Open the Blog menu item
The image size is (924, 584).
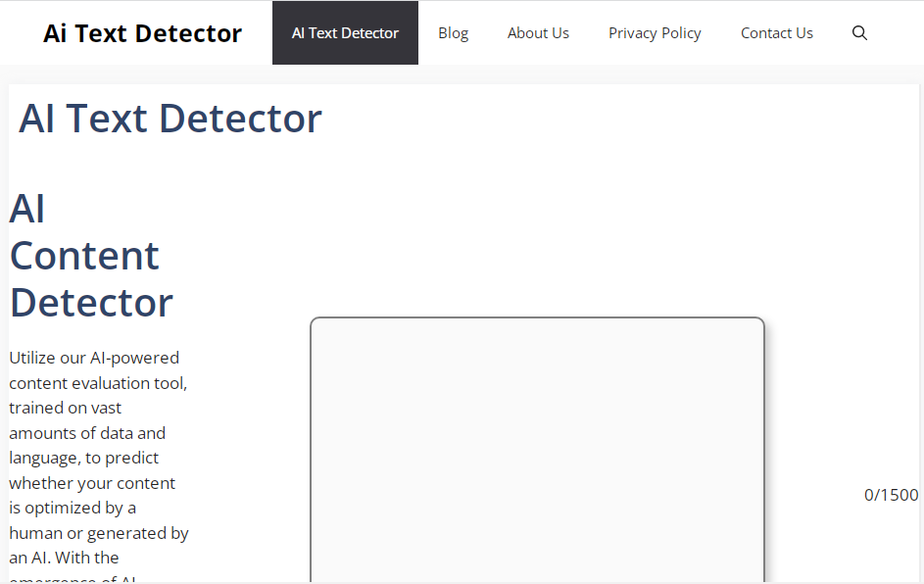pos(453,33)
